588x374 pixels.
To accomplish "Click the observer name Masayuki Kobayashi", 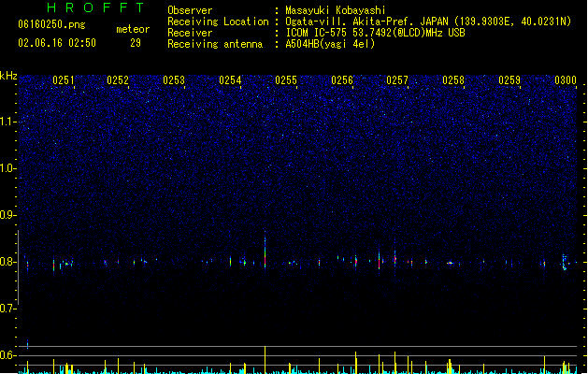I will pos(336,10).
